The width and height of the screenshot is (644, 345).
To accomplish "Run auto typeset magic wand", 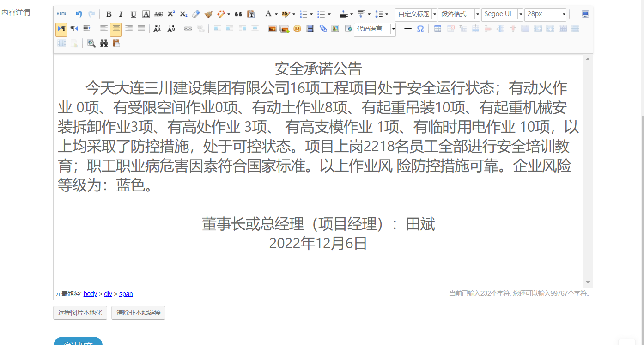I will [221, 14].
